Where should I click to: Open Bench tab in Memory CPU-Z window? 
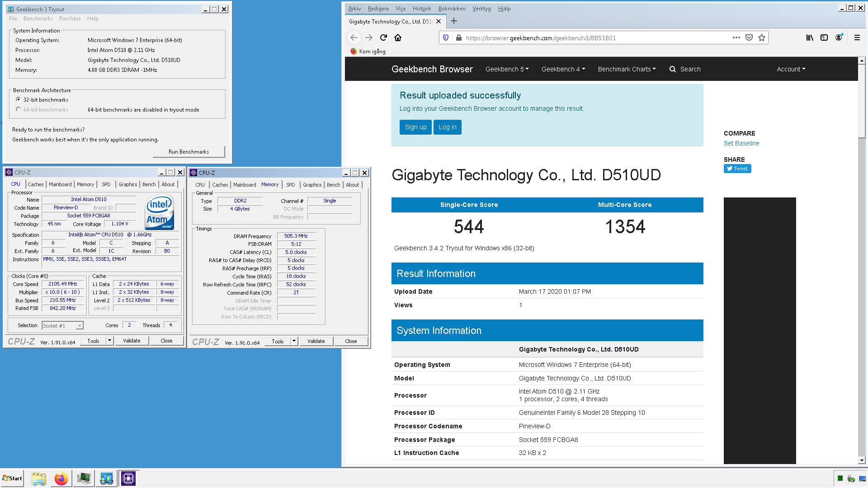(333, 185)
